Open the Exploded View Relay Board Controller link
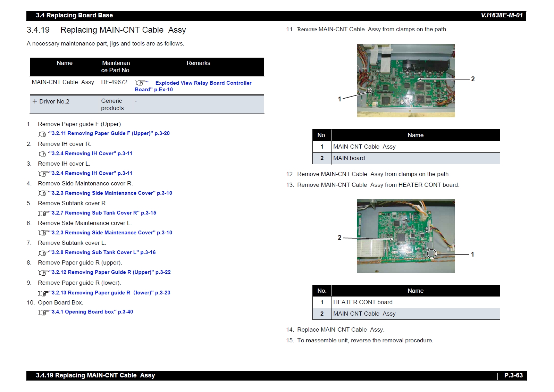This screenshot has width=554, height=392. click(x=203, y=83)
